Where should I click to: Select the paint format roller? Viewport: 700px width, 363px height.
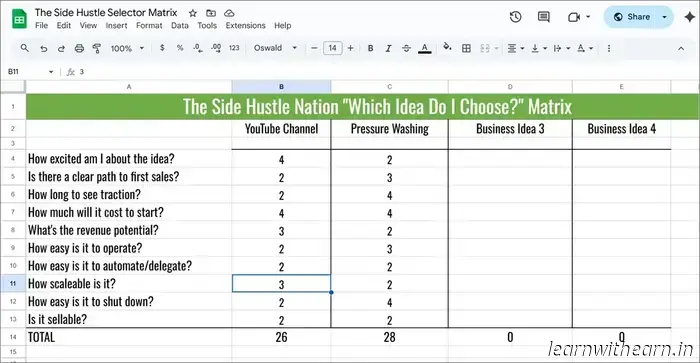(96, 48)
